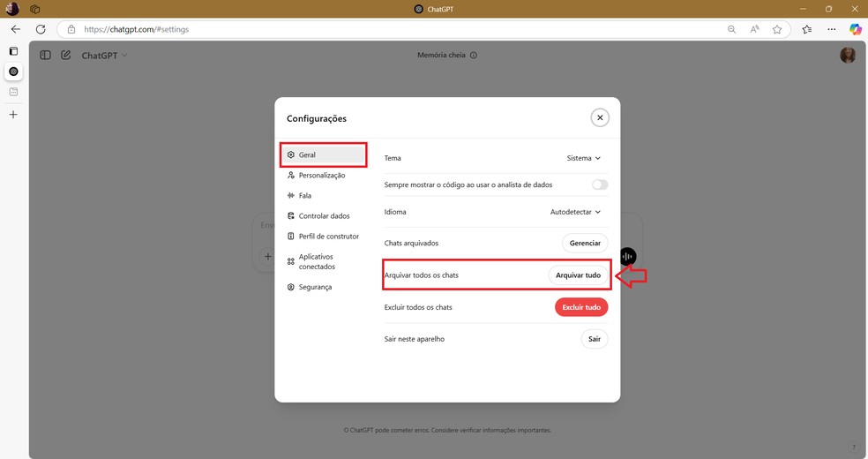Open browser Settings and more ellipsis
Image resolution: width=868 pixels, height=459 pixels.
click(832, 29)
